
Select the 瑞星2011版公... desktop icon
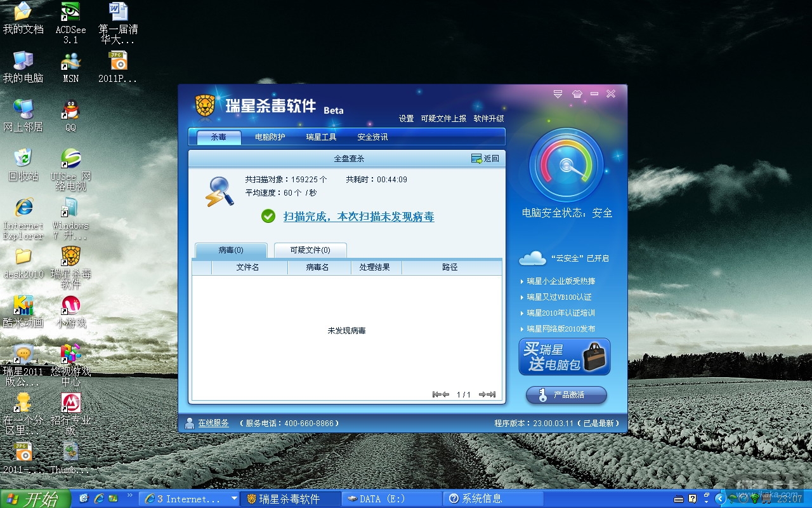(x=23, y=365)
